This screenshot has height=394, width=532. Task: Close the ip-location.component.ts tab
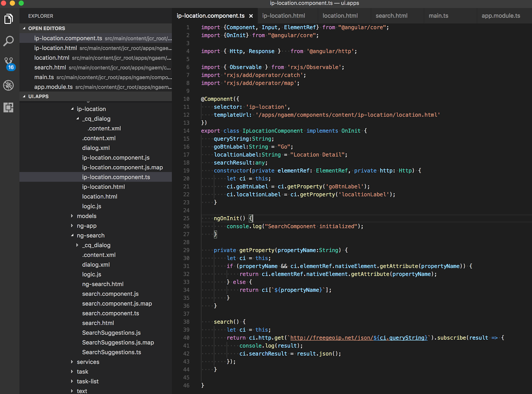[251, 16]
